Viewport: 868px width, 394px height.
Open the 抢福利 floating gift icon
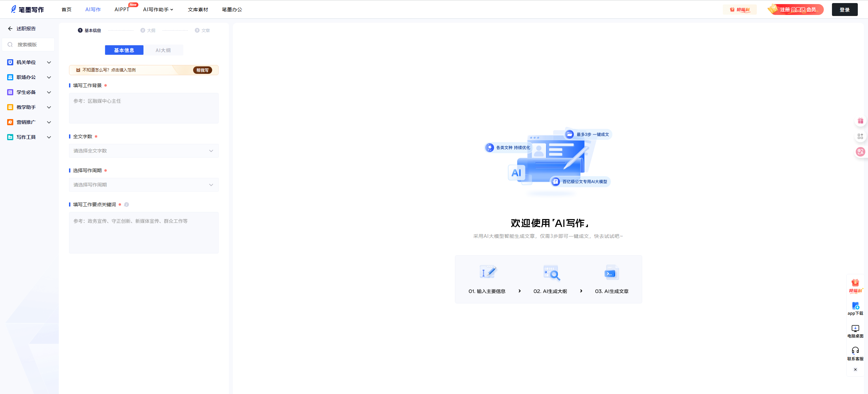coord(855,286)
